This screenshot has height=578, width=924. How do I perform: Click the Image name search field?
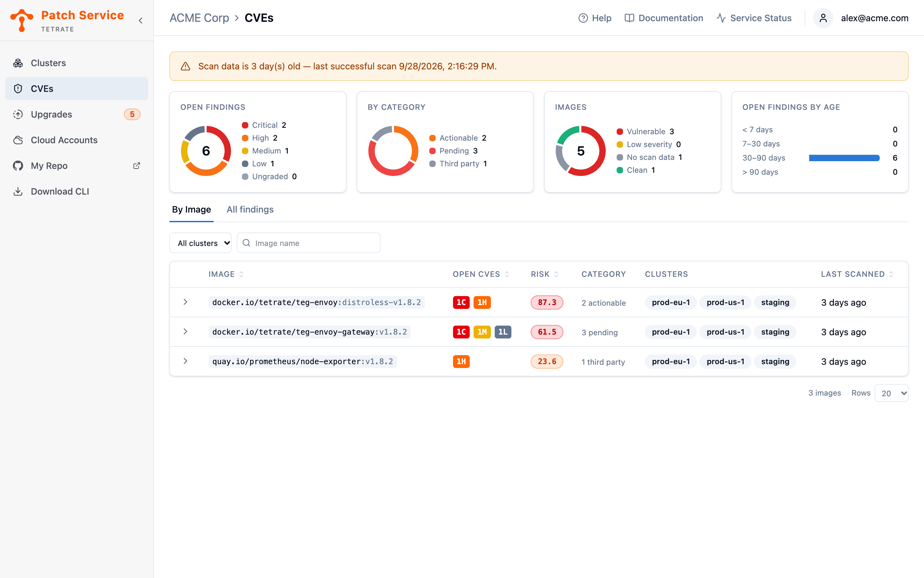coord(309,243)
